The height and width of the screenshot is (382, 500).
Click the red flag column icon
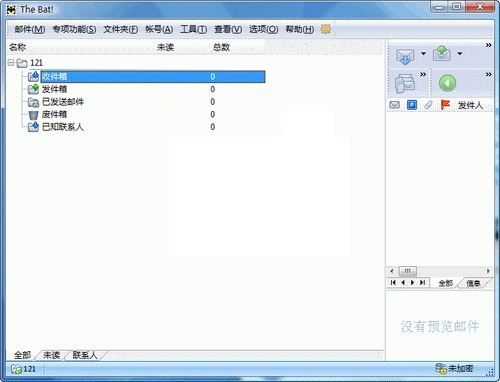[x=445, y=105]
